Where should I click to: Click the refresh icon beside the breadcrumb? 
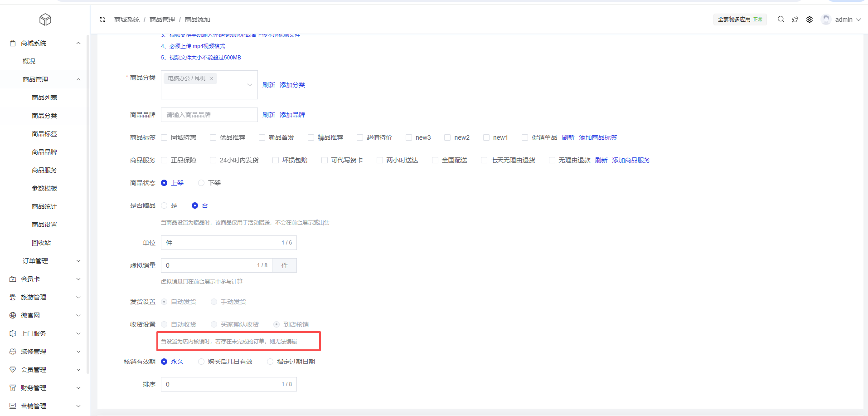coord(102,20)
